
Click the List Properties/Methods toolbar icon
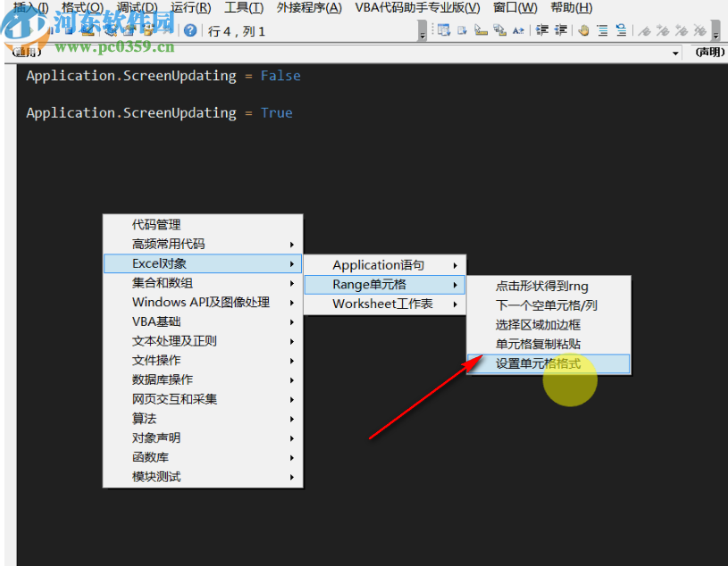(x=444, y=30)
